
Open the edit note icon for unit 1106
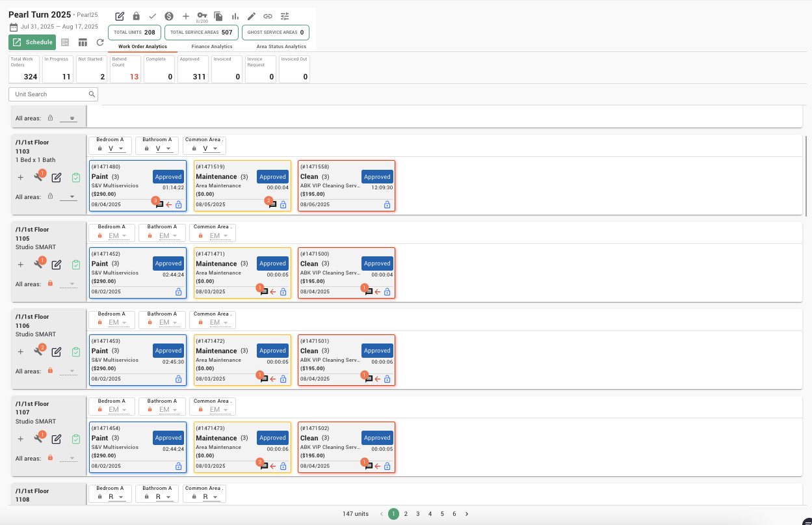[57, 352]
